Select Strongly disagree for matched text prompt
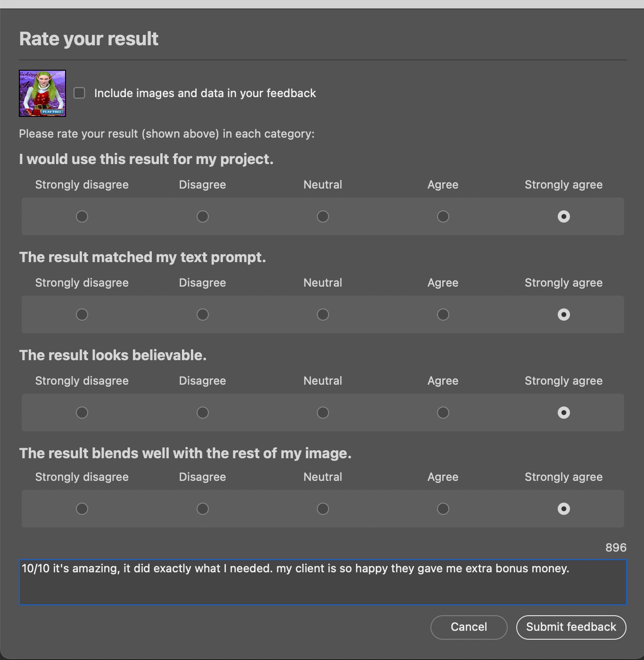This screenshot has height=660, width=644. click(82, 314)
